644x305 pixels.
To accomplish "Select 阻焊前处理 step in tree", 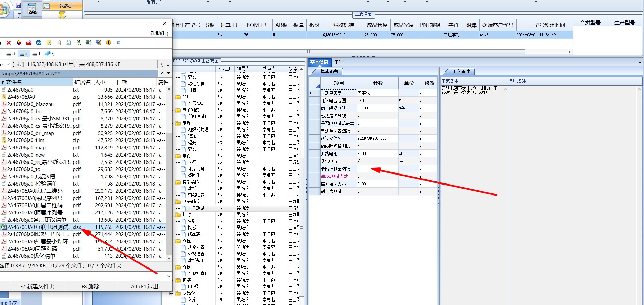I will [198, 130].
